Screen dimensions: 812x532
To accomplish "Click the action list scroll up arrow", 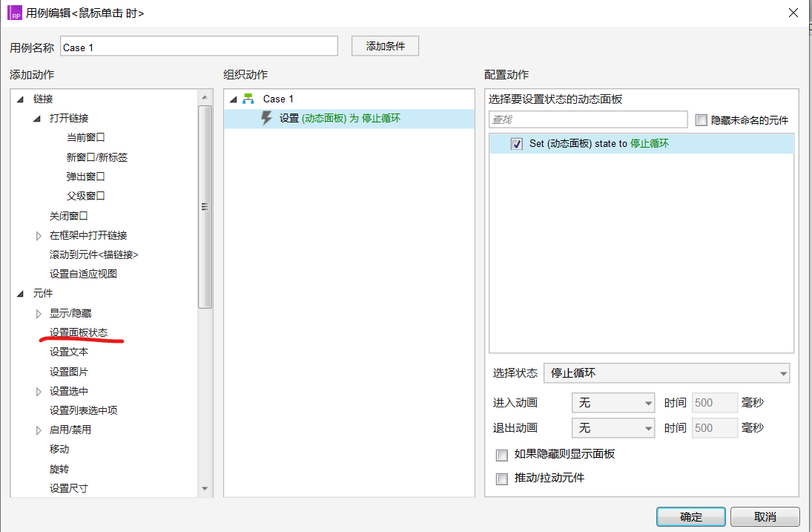I will (205, 97).
